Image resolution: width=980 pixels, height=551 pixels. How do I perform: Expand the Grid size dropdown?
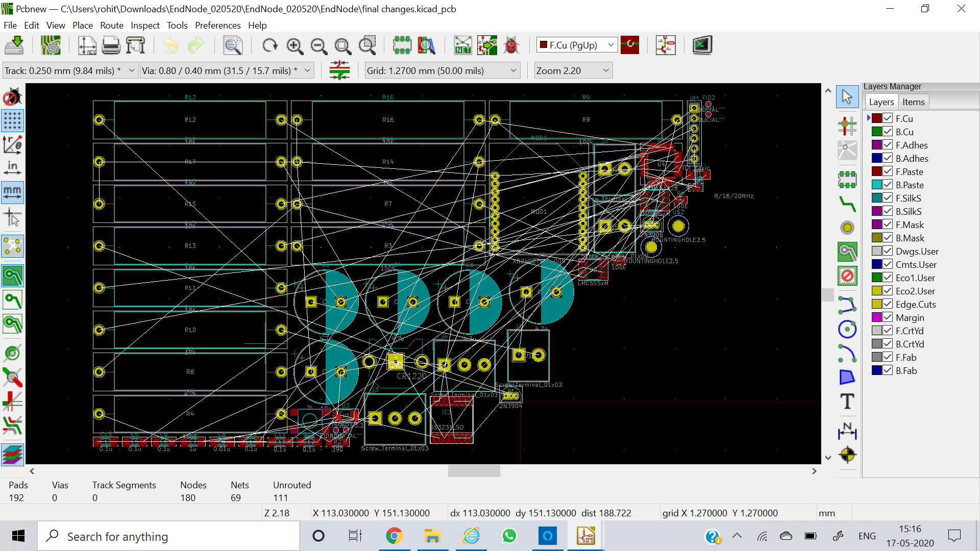pos(515,70)
